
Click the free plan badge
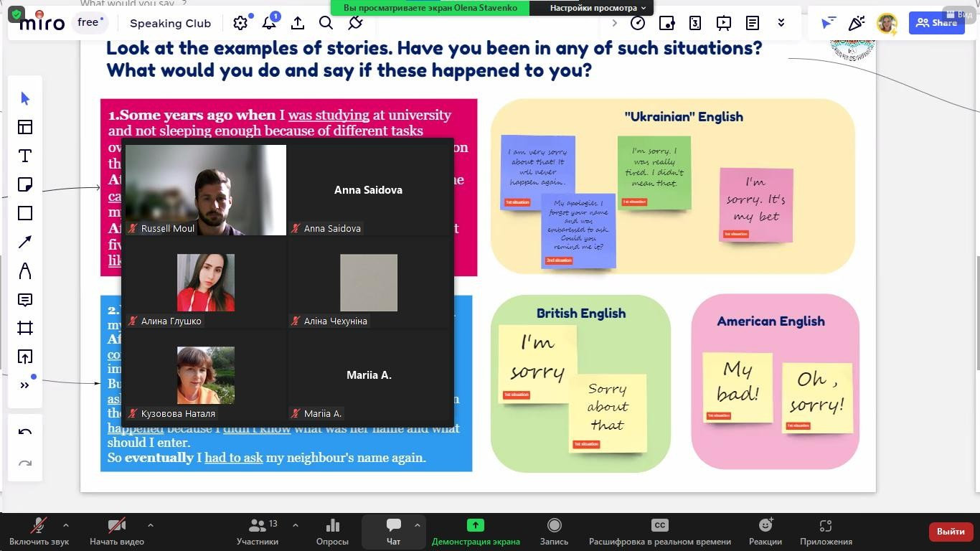(x=90, y=22)
